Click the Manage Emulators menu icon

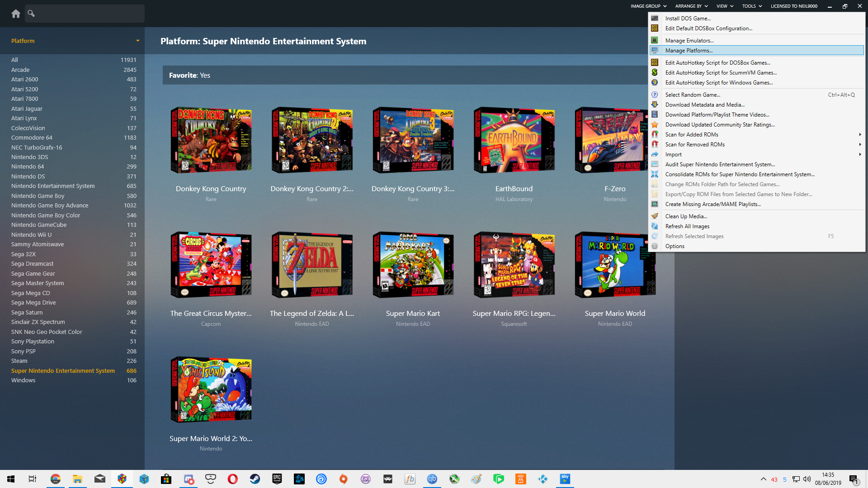click(x=655, y=41)
